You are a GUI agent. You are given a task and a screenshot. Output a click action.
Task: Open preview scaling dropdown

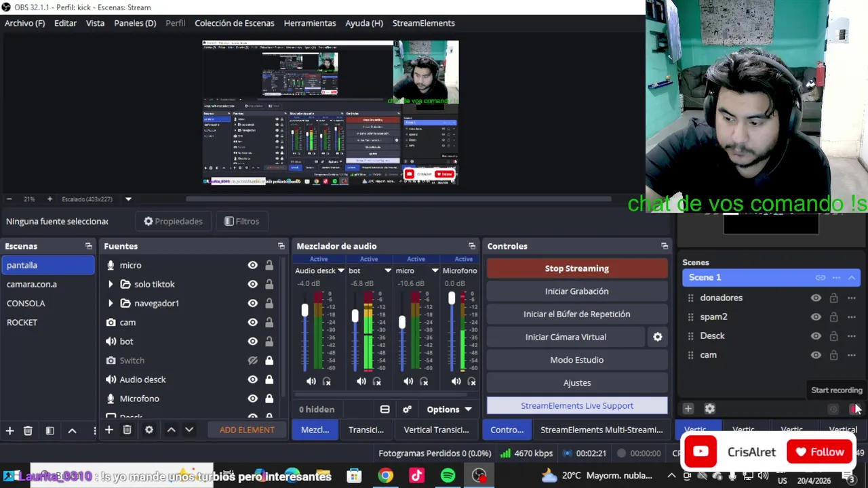tap(128, 199)
